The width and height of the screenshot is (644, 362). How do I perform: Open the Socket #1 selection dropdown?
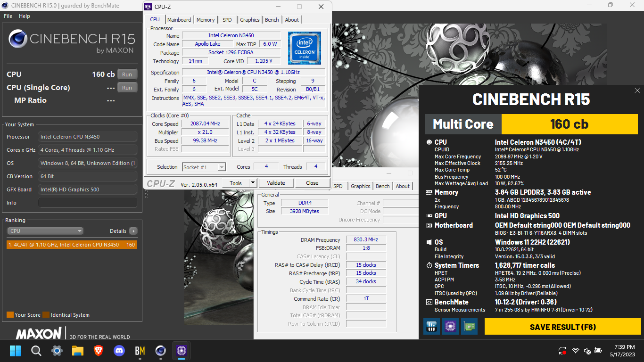pyautogui.click(x=204, y=167)
